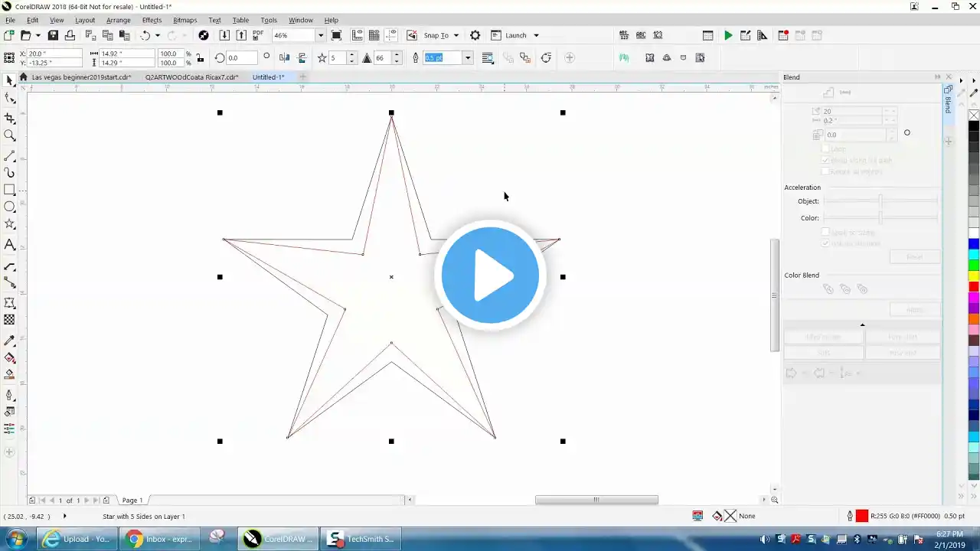Toggle Show Rulers button in toolbar
The width and height of the screenshot is (980, 551).
pyautogui.click(x=358, y=35)
